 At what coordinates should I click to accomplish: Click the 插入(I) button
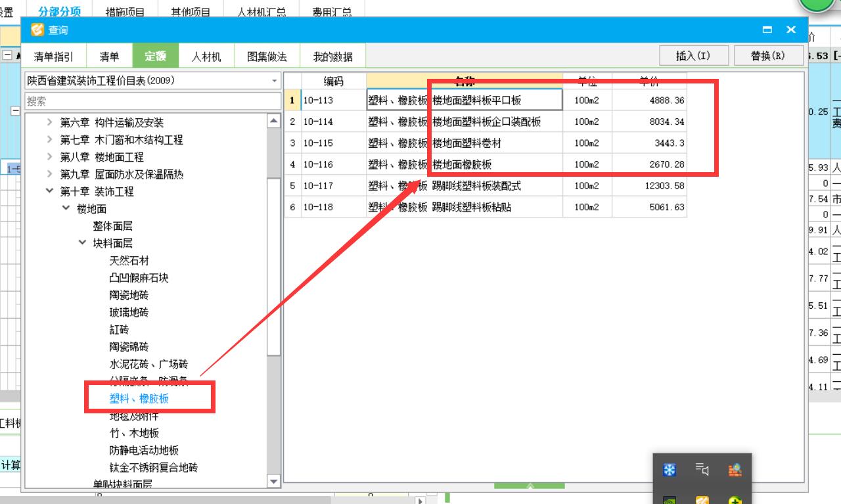[x=693, y=56]
